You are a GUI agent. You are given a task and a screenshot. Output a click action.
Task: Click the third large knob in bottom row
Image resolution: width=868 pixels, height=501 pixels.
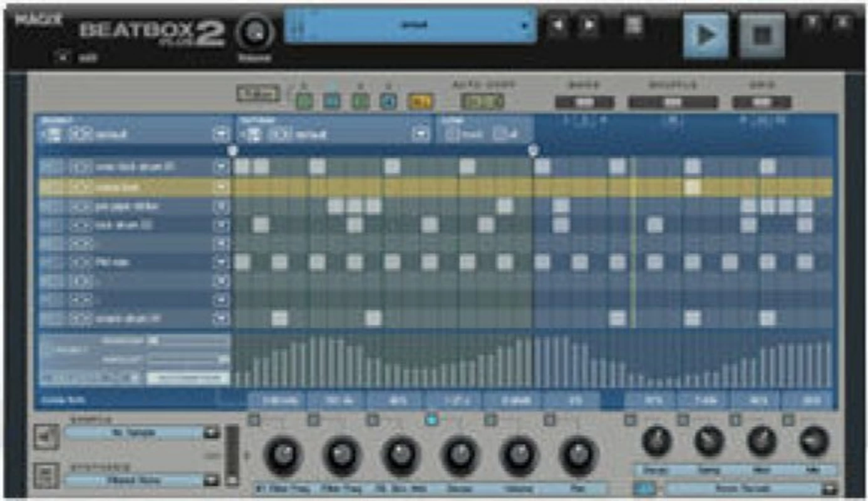point(401,455)
